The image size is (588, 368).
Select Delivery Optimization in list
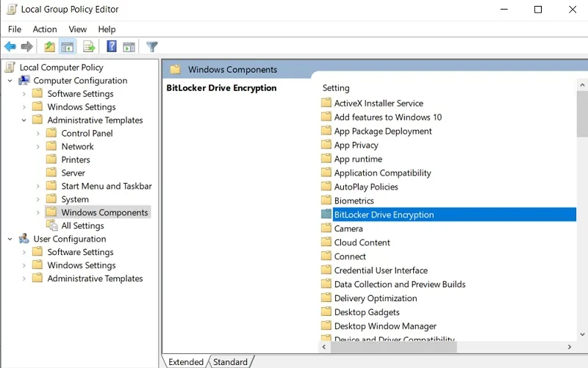click(376, 298)
